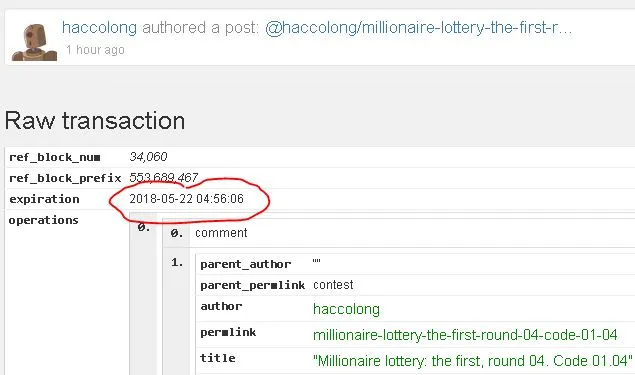Open the haccolong username link in header
This screenshot has height=375, width=635.
[99, 28]
